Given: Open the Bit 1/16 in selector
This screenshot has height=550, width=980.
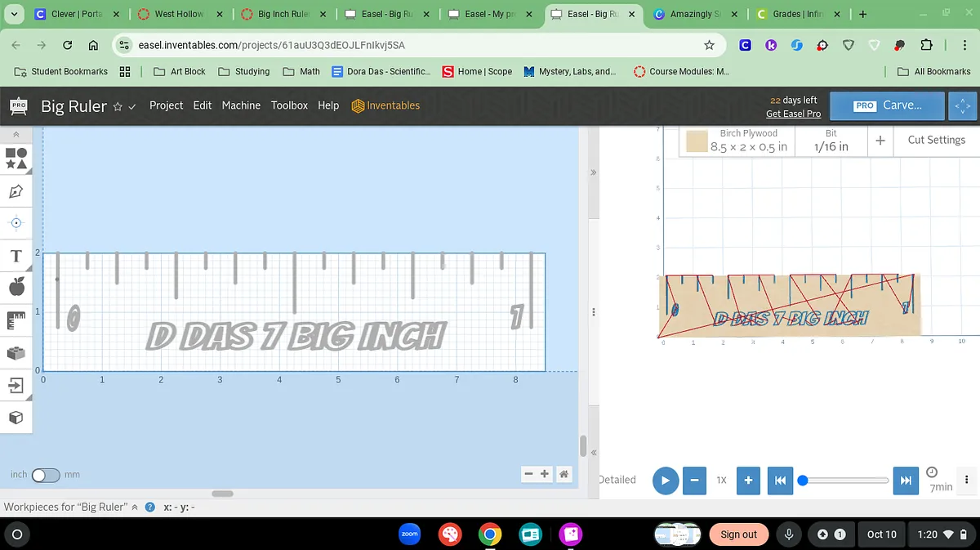Looking at the screenshot, I should click(831, 141).
